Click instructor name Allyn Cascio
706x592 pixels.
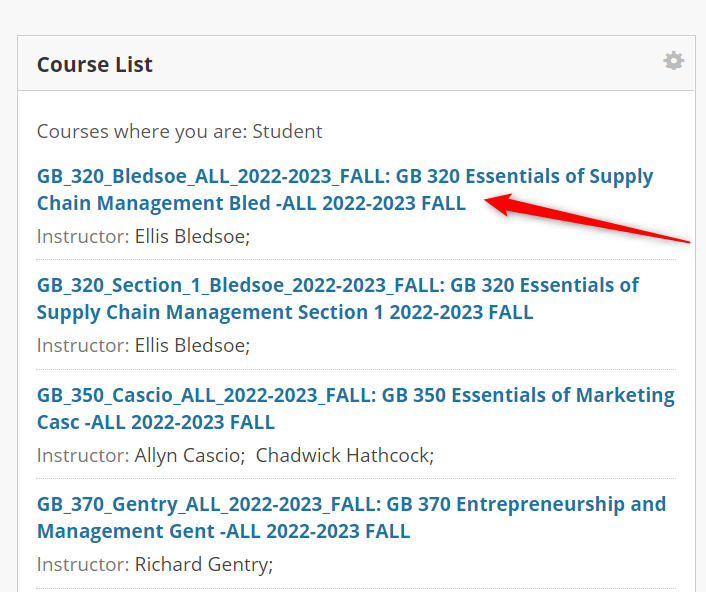[190, 455]
